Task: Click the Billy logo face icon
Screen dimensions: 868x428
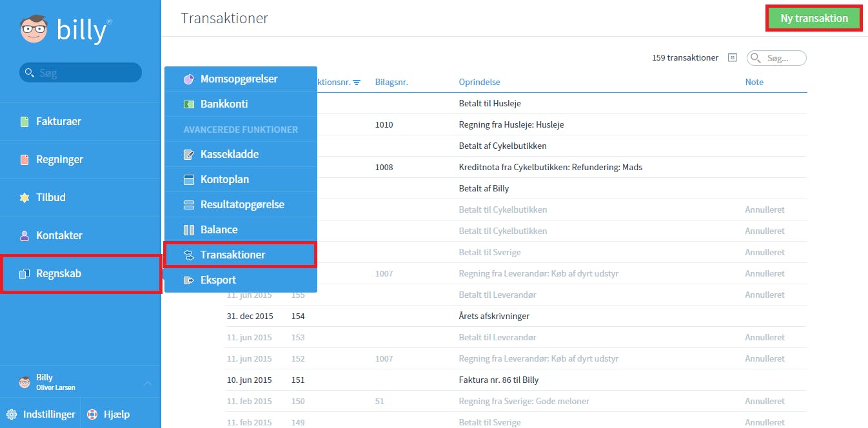Action: 34,30
